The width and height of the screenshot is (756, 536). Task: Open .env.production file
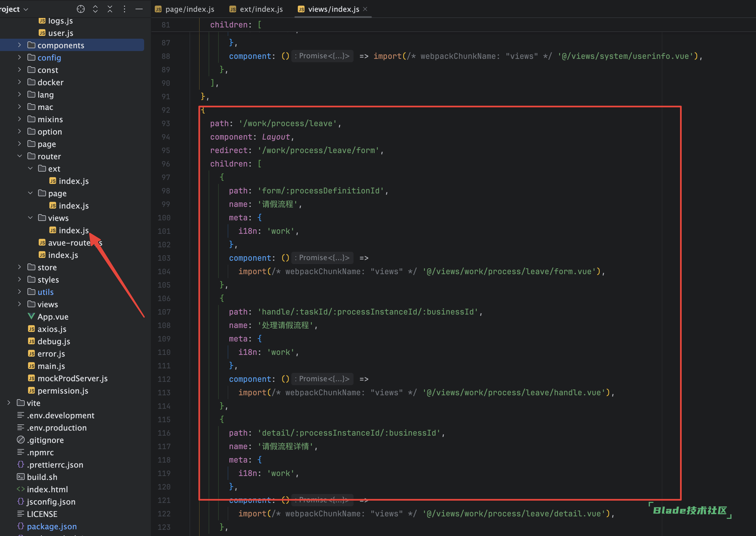click(52, 428)
